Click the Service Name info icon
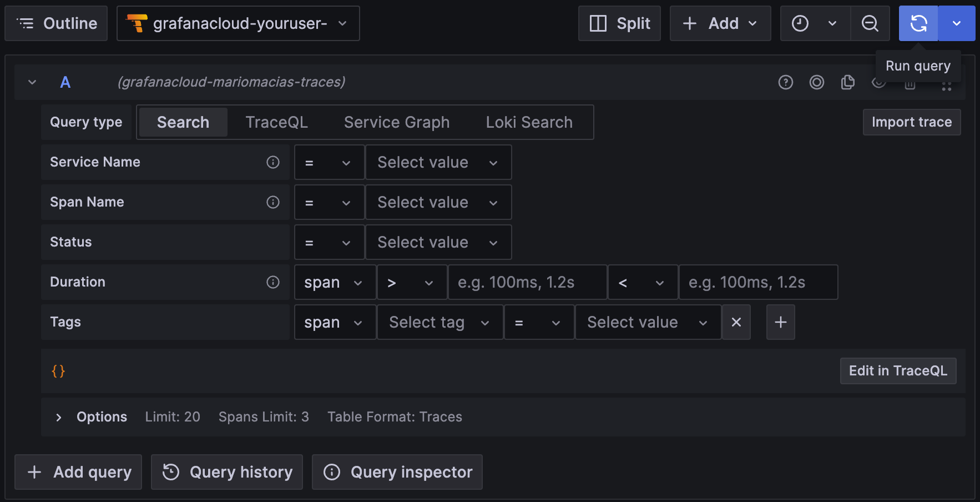This screenshot has width=980, height=502. click(x=273, y=162)
